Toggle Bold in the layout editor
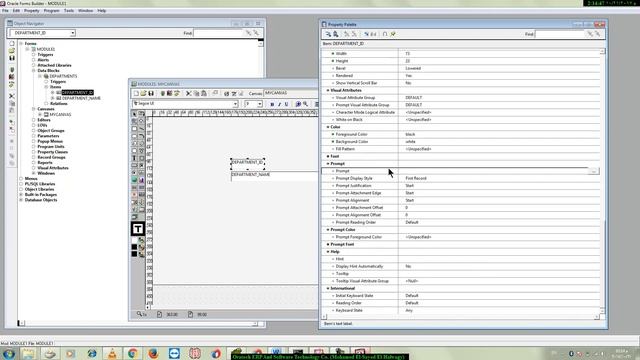 pyautogui.click(x=272, y=104)
